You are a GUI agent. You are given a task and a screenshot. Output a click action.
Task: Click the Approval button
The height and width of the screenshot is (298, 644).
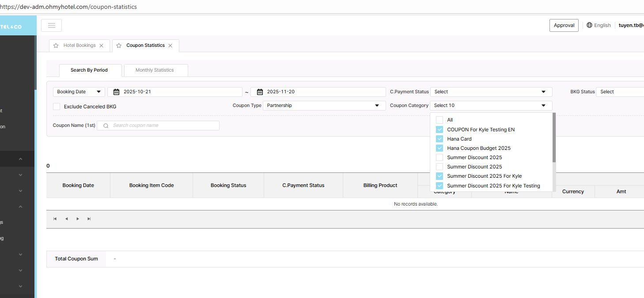564,25
